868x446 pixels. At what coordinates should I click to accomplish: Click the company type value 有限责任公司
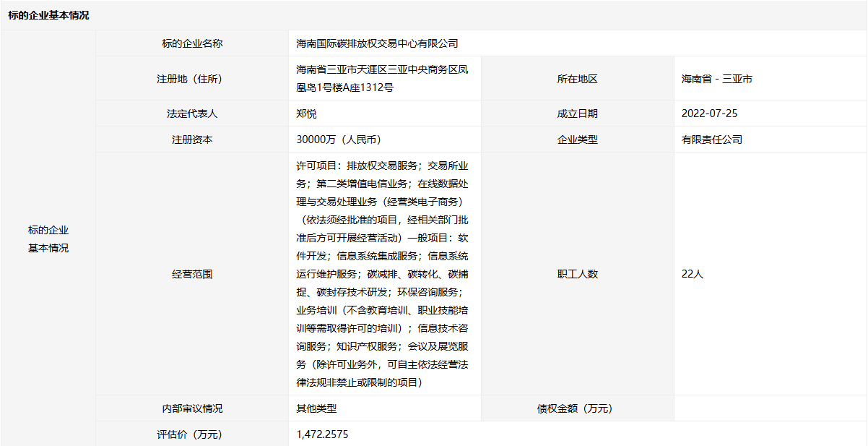click(711, 140)
